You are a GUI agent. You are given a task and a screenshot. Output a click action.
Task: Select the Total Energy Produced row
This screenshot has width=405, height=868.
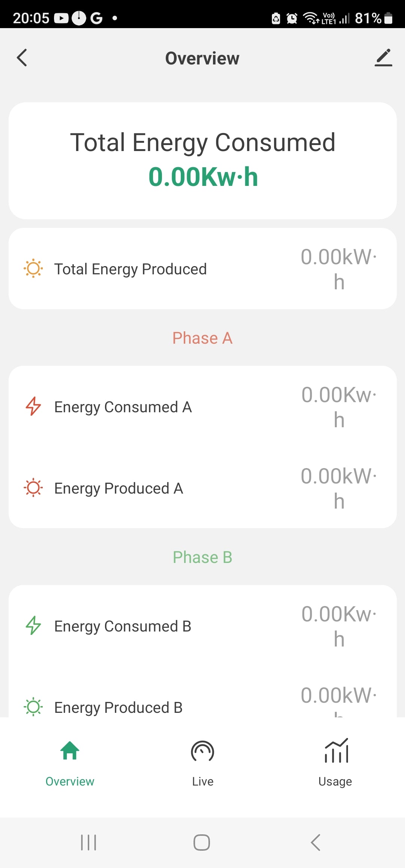tap(202, 268)
